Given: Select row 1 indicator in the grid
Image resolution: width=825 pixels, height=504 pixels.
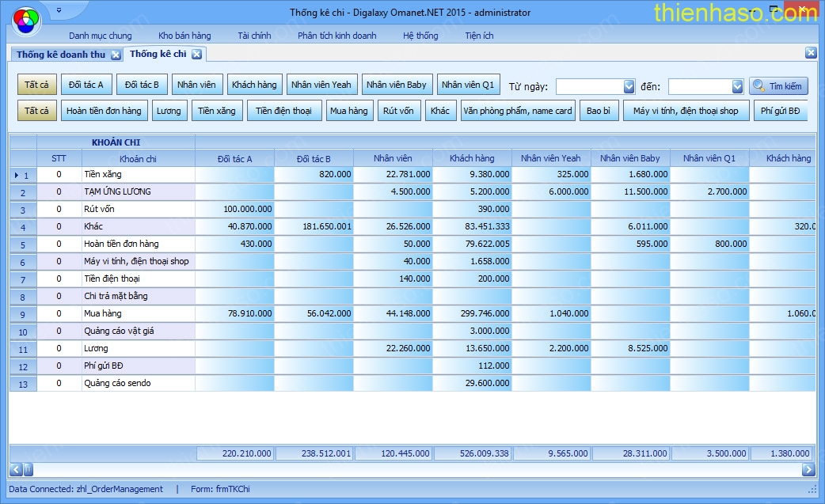Looking at the screenshot, I should pyautogui.click(x=23, y=174).
